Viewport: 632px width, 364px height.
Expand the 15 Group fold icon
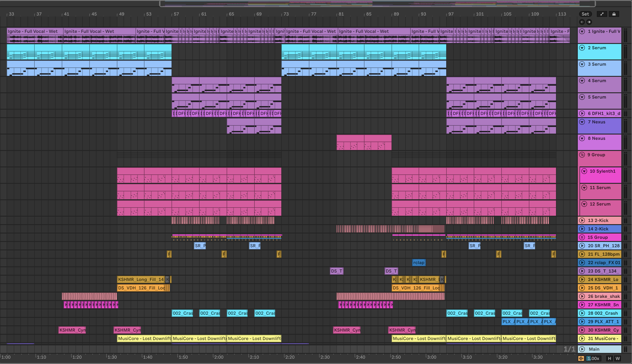[582, 237]
